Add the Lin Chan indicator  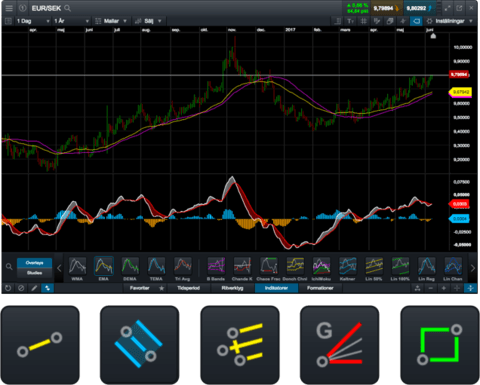(453, 269)
